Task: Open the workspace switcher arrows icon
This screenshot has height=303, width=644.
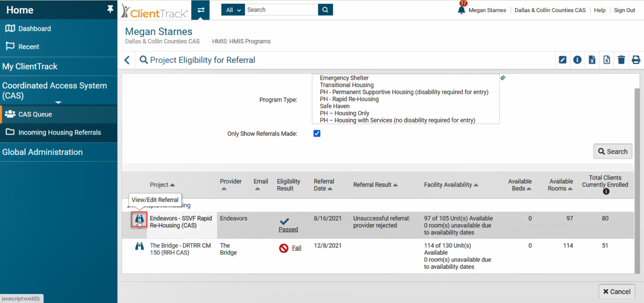Action: click(200, 10)
